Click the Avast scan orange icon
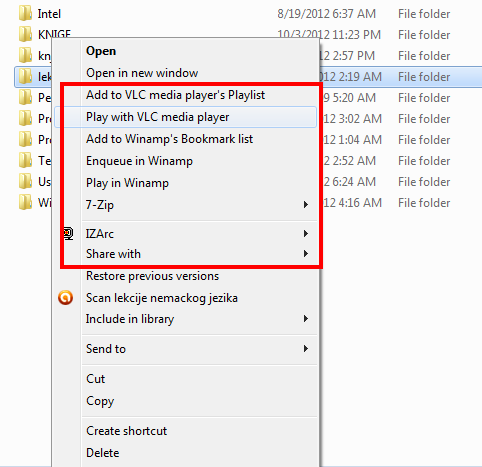Screen dimensions: 482x467 (66, 297)
